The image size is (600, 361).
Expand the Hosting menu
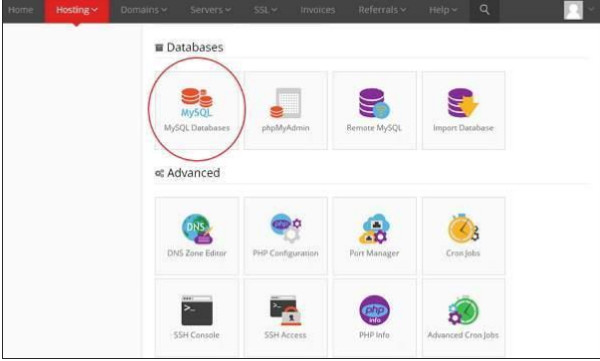pos(77,10)
